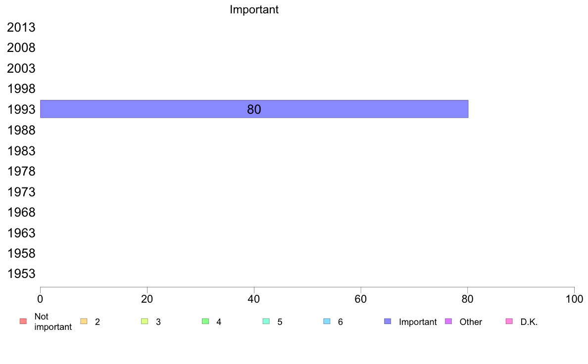Click the 1973 year label
Screen dimensions: 588x364
coord(21,192)
